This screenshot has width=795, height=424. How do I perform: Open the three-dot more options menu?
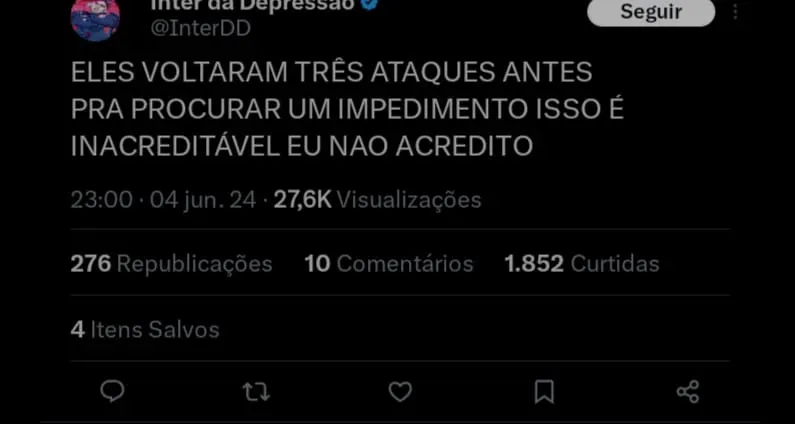735,11
